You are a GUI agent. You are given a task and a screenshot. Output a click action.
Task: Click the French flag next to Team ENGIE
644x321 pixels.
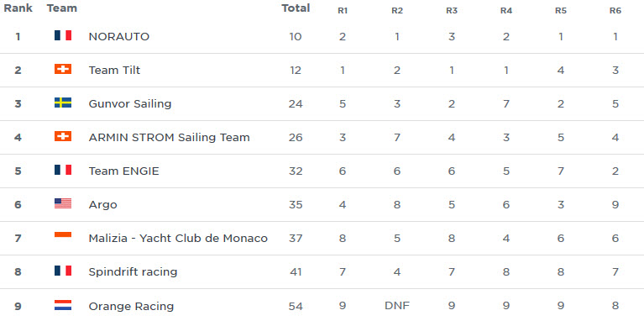tap(63, 170)
